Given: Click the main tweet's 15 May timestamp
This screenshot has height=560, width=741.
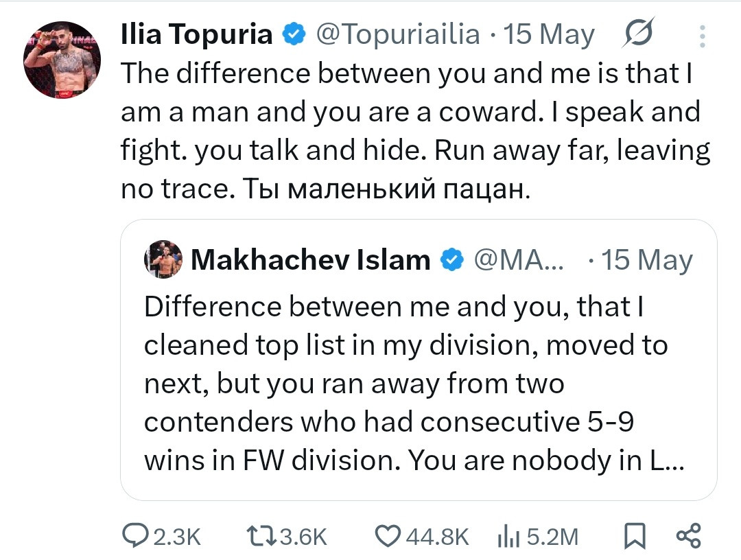Looking at the screenshot, I should pyautogui.click(x=549, y=34).
